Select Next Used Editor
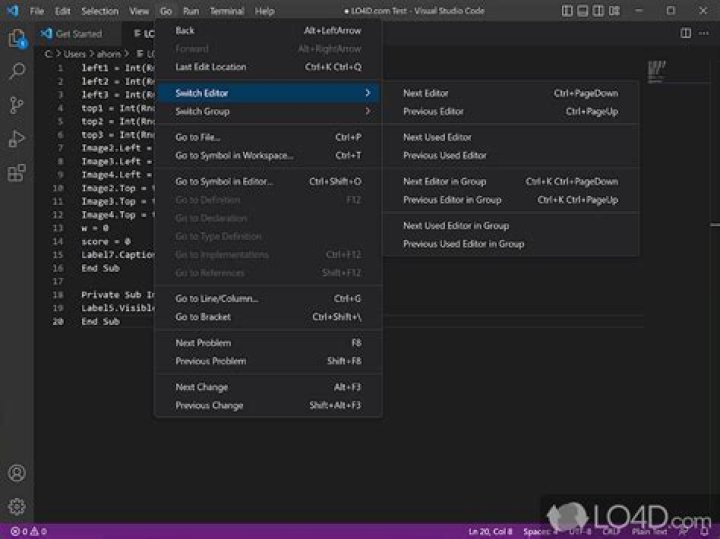720x539 pixels. coord(511,137)
